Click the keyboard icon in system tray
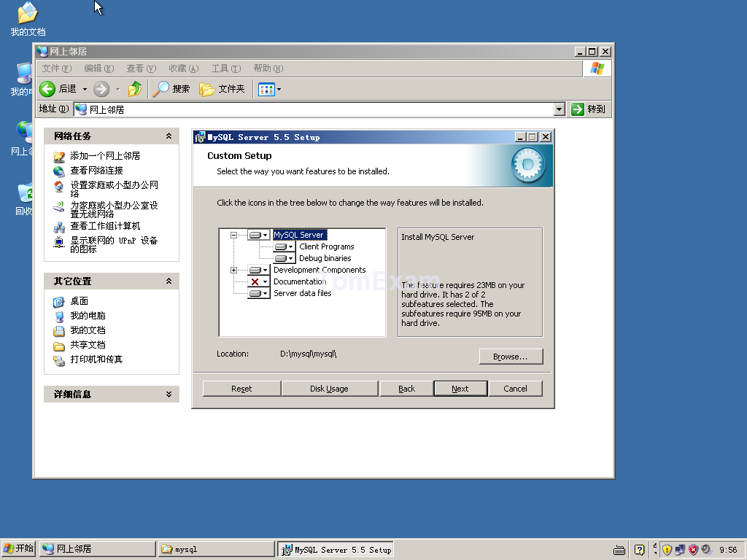 619,550
